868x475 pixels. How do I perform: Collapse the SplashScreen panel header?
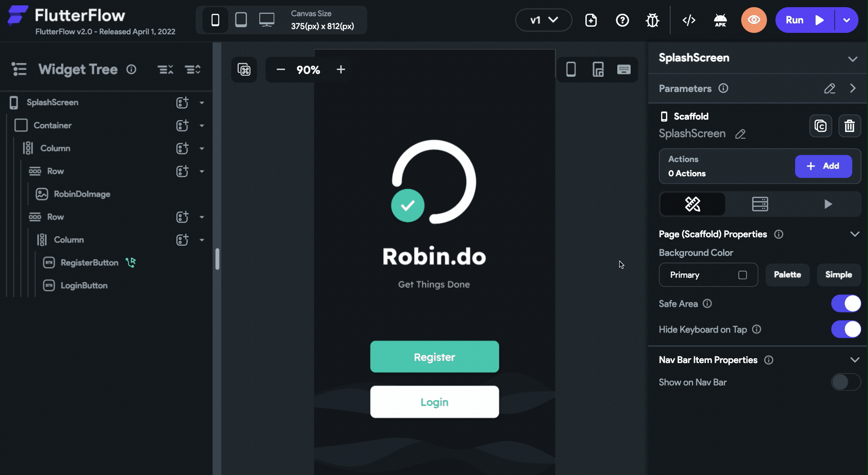[x=852, y=59]
